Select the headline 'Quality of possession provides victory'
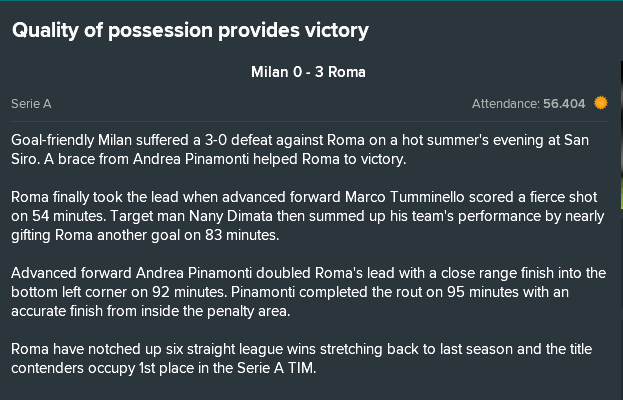The width and height of the screenshot is (623, 400). [x=190, y=31]
